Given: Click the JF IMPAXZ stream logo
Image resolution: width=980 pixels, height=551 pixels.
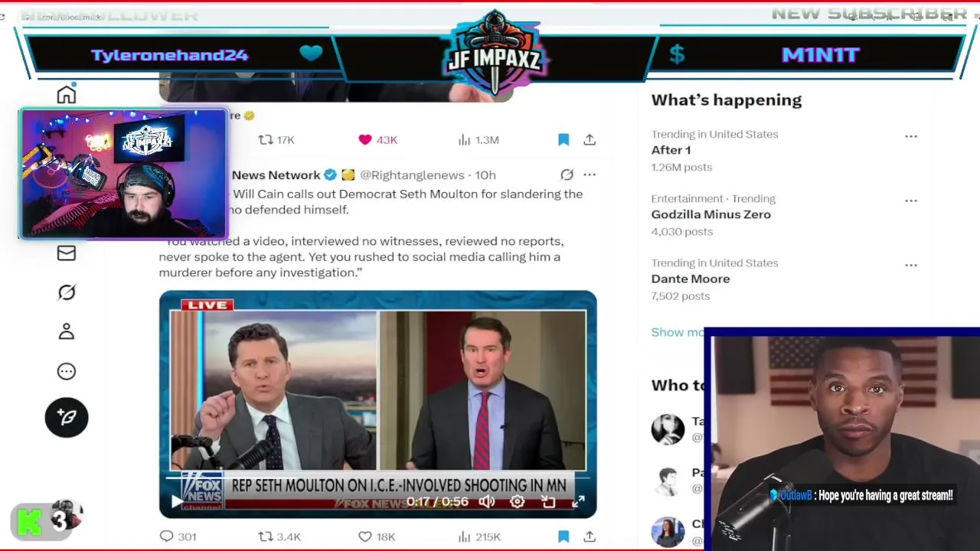Looking at the screenshot, I should tap(495, 54).
